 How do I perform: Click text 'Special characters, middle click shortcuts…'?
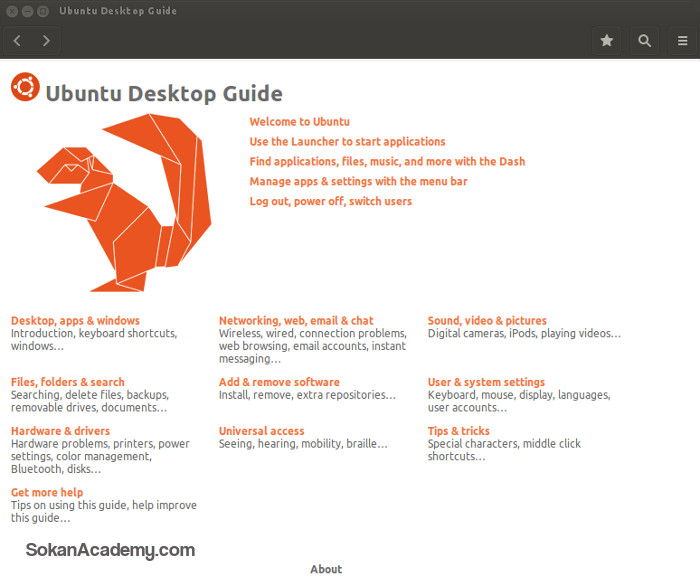pos(504,450)
